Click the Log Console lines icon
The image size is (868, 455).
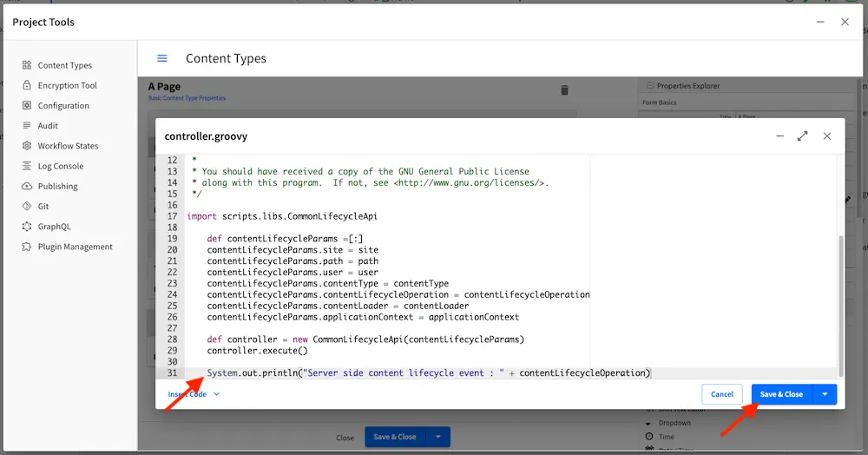coord(27,166)
